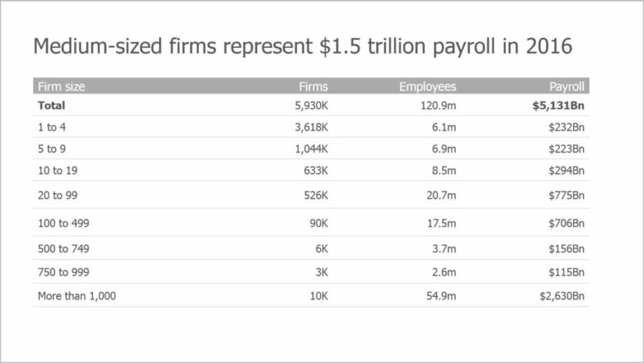Select the $2,630Bn payroll cell
The width and height of the screenshot is (644, 363).
tap(562, 295)
